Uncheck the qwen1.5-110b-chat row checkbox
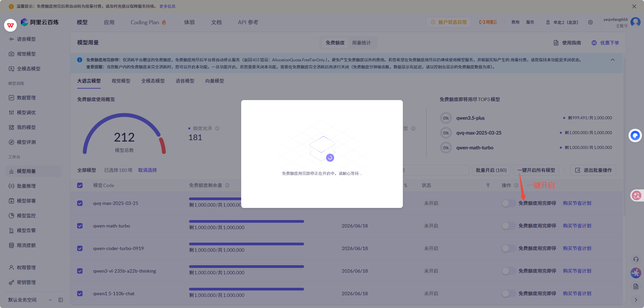The width and height of the screenshot is (644, 308). pos(80,294)
